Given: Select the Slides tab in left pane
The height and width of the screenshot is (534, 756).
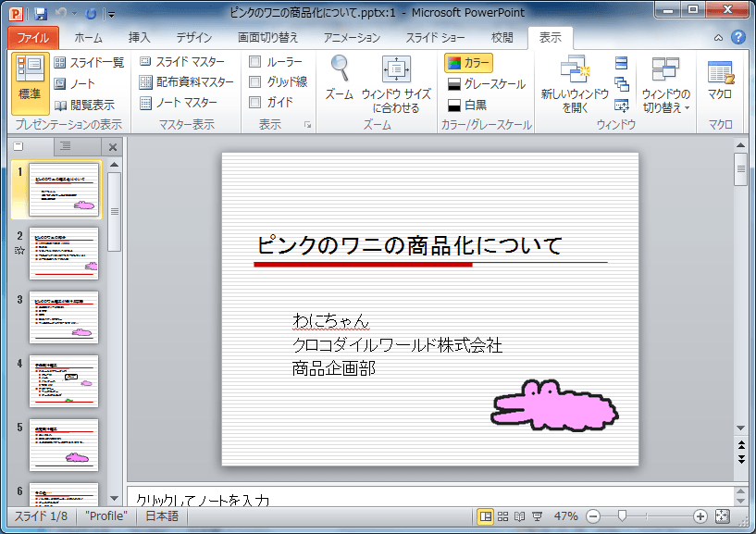Looking at the screenshot, I should 31,146.
